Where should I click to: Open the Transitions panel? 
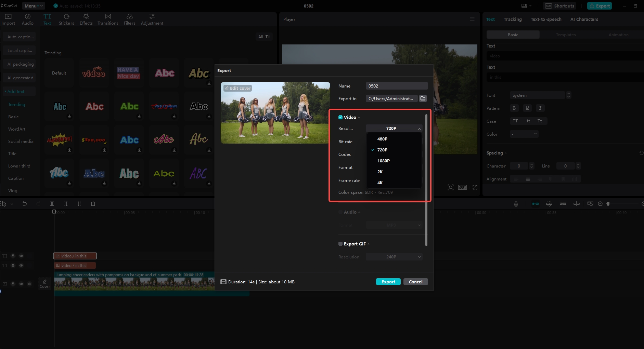click(107, 19)
